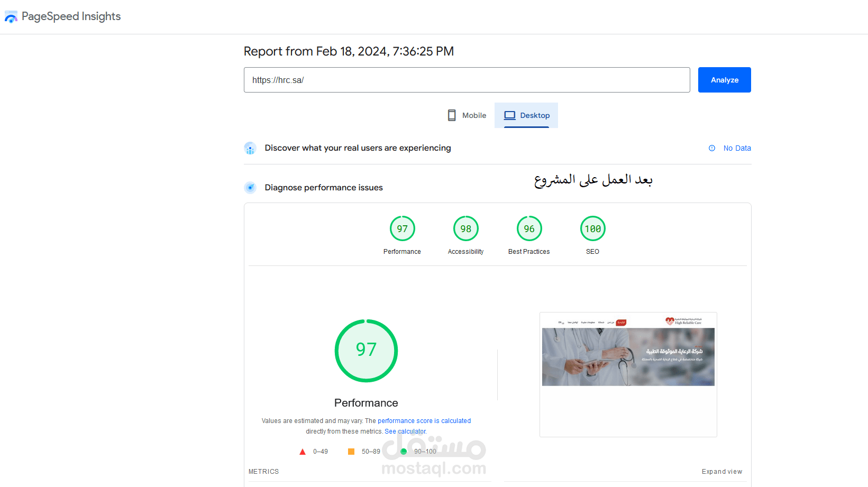Open PageSpeed Insights home title link
868x487 pixels.
(x=71, y=16)
